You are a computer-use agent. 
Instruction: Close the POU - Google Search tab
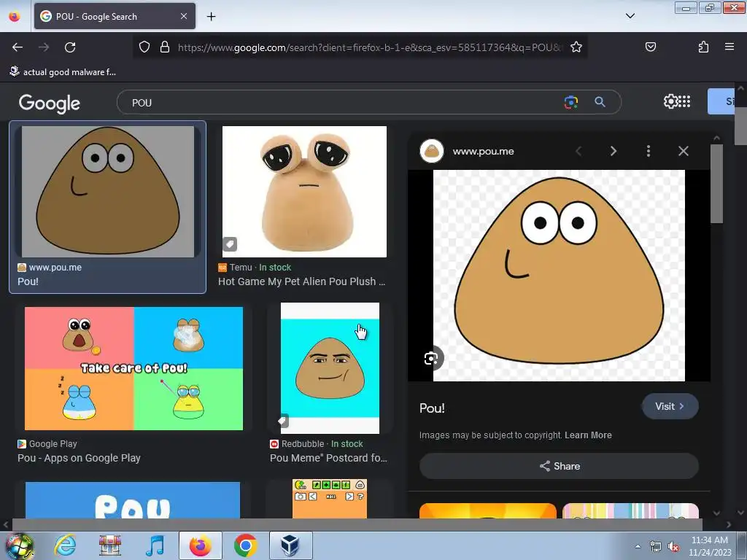[184, 16]
